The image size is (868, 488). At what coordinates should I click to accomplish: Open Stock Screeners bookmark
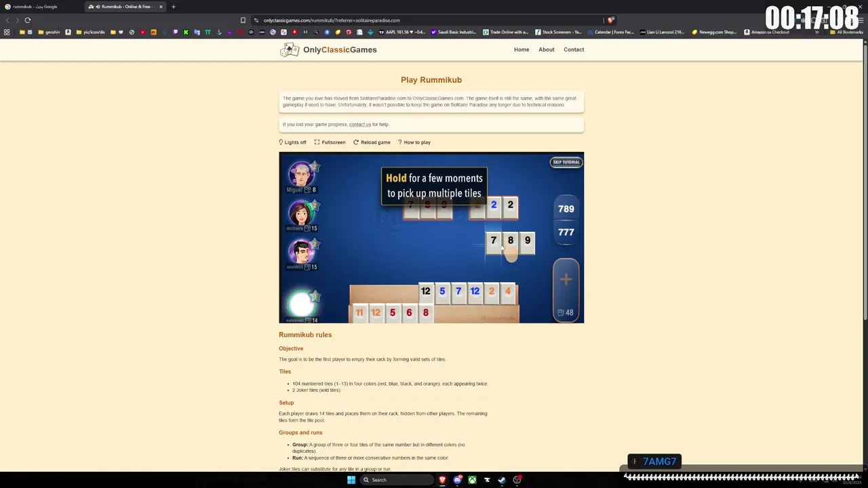(558, 32)
